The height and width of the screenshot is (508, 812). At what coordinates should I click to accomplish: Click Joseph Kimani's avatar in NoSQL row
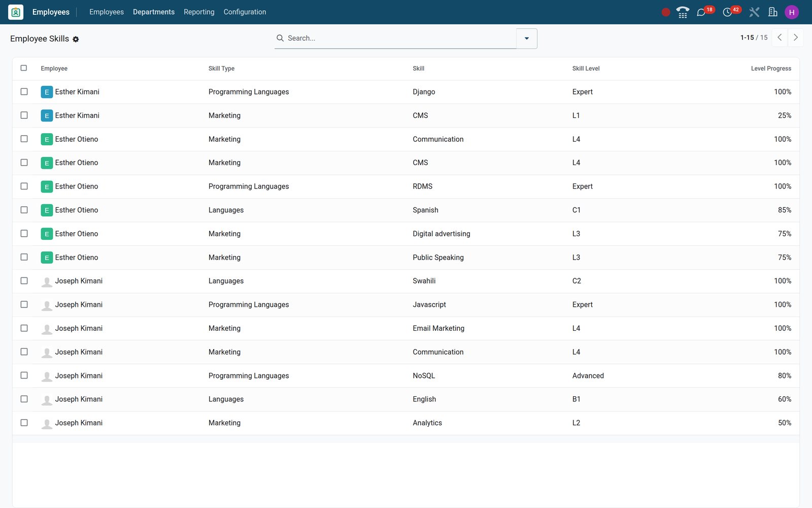47,376
